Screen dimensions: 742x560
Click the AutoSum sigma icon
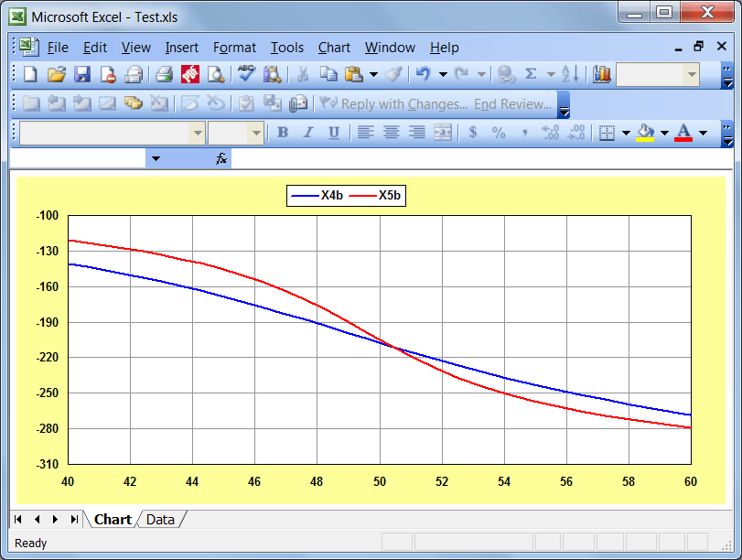point(531,74)
